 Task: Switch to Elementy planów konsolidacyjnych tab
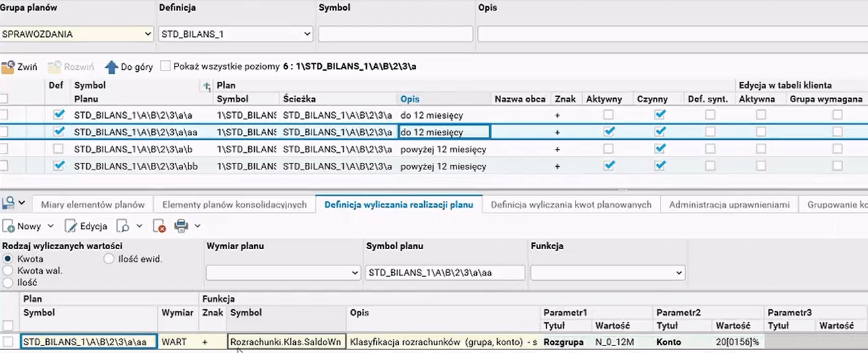click(x=234, y=205)
